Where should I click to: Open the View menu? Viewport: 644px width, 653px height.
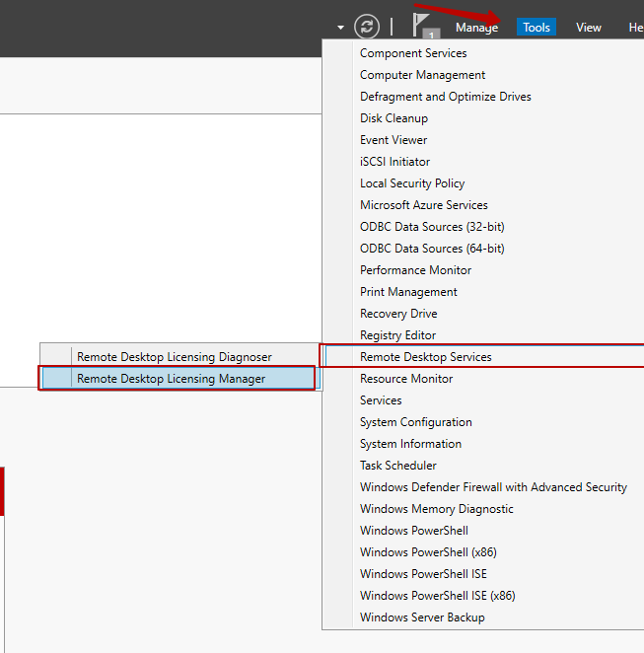pyautogui.click(x=589, y=28)
